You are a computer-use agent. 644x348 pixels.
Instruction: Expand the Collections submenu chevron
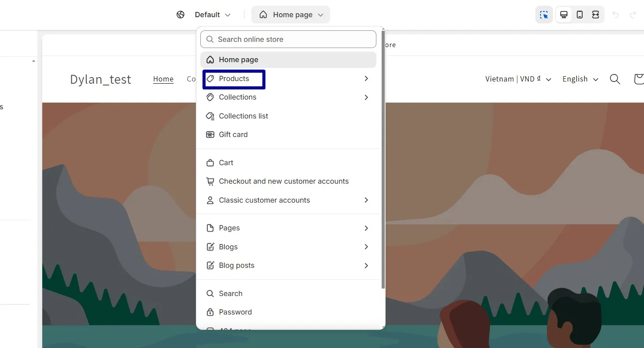[366, 97]
